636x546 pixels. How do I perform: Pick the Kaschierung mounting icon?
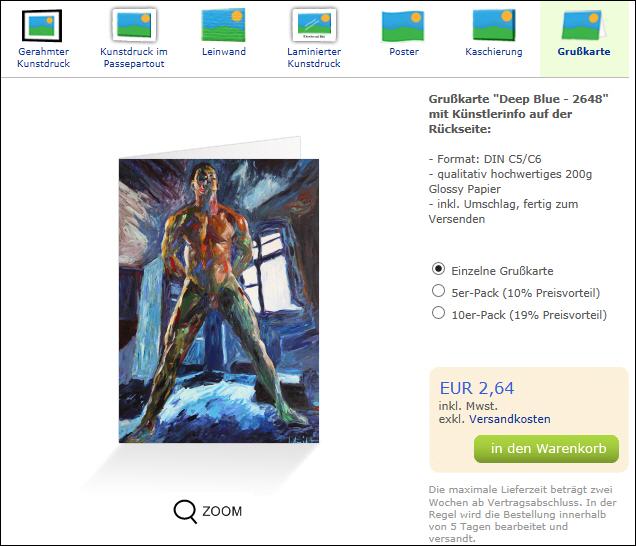point(494,25)
